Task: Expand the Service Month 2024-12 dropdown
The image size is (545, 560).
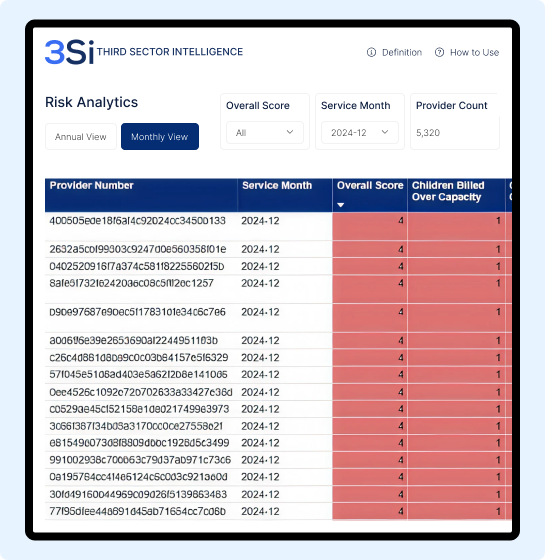Action: tap(360, 132)
